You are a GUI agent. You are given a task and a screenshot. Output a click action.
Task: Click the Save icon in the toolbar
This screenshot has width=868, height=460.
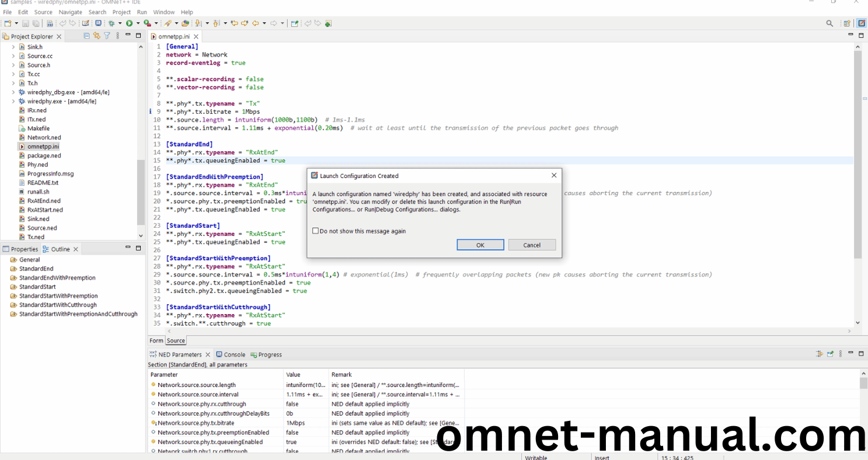tap(25, 23)
